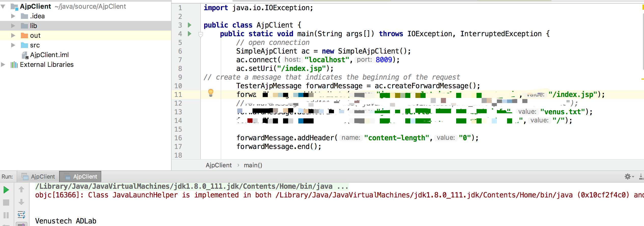Screen dimensions: 644x226
Task: Click the AjpClient breadcrumb below the editor
Action: point(219,165)
